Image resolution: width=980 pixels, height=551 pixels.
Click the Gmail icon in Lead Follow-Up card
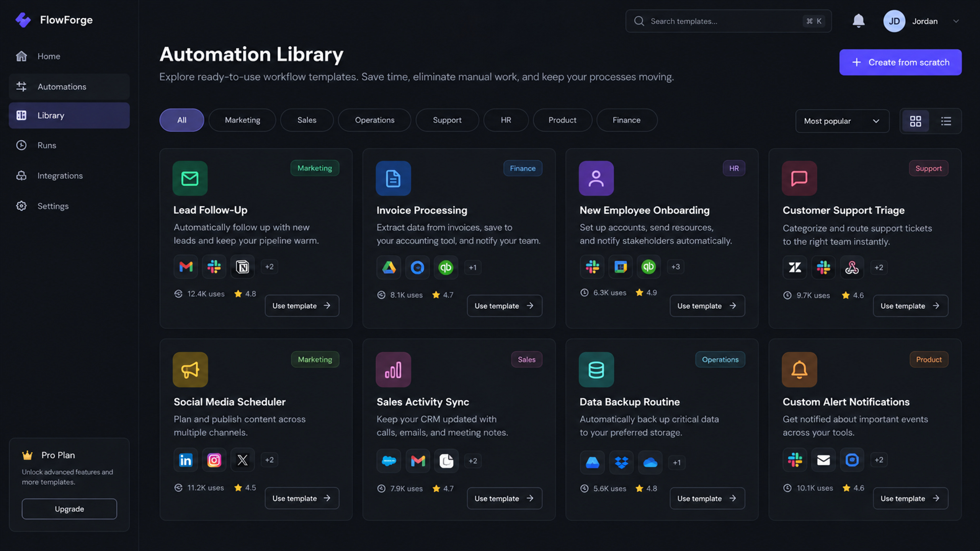(186, 267)
